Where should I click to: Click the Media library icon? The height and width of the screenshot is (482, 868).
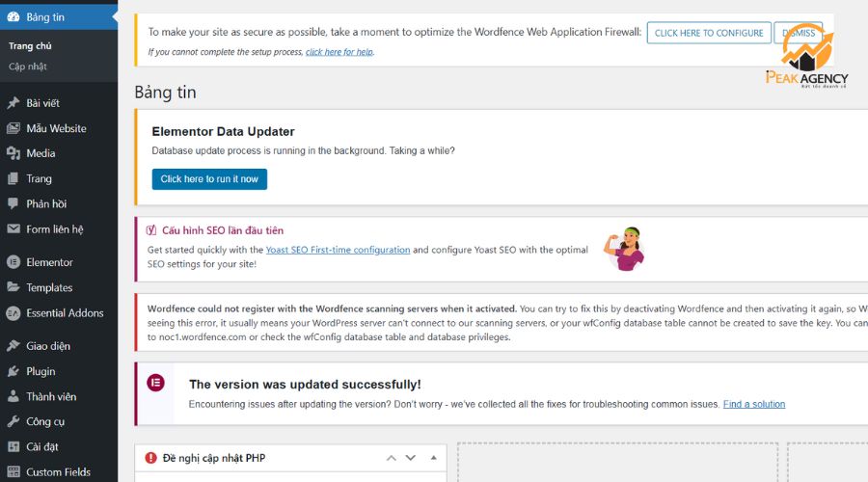tap(14, 153)
